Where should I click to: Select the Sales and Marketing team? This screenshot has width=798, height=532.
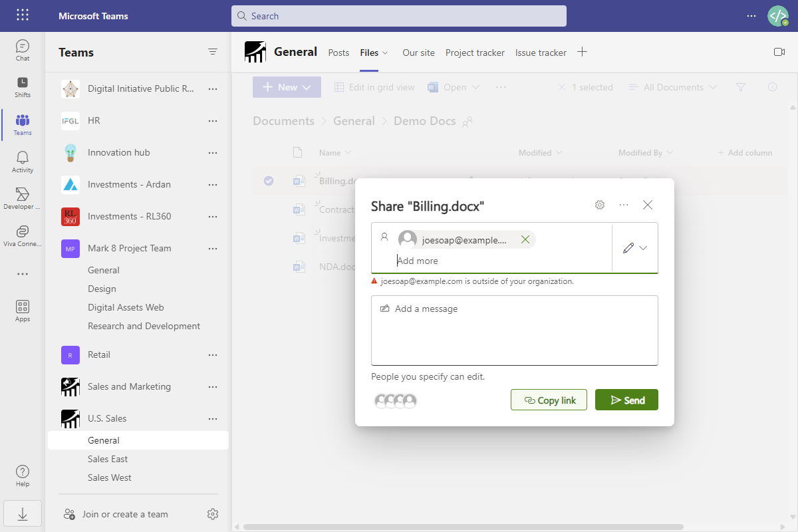tap(129, 386)
